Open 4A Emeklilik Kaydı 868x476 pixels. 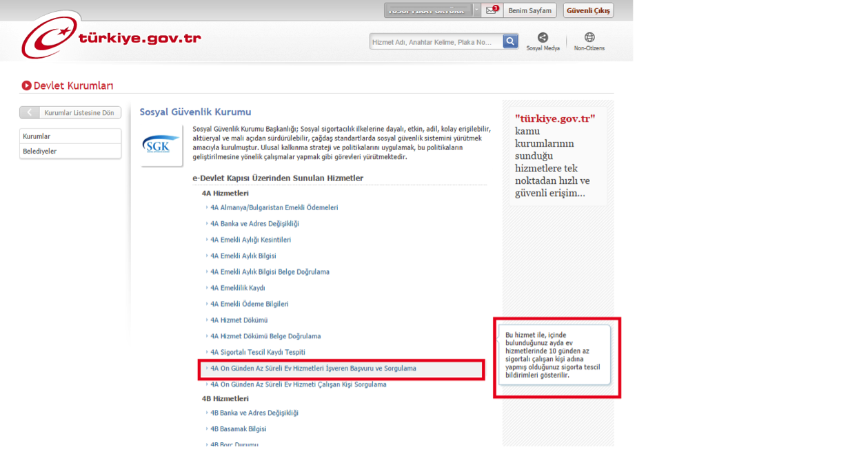237,288
